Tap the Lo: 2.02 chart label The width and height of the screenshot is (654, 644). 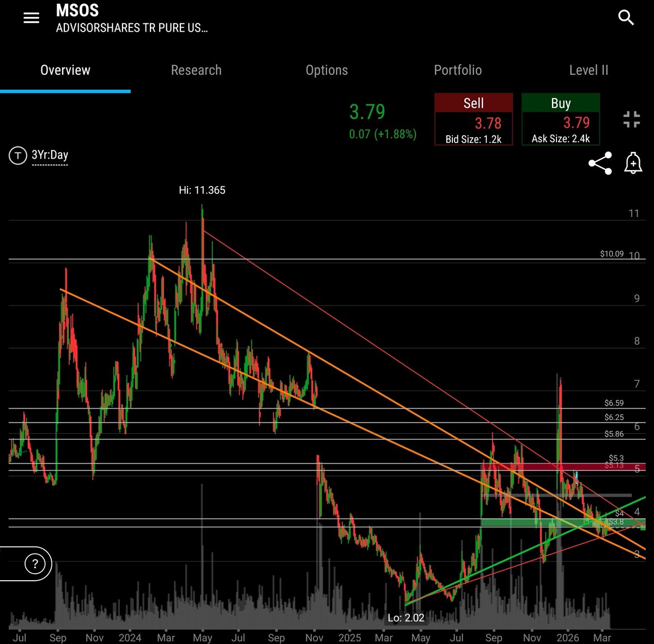pos(406,618)
